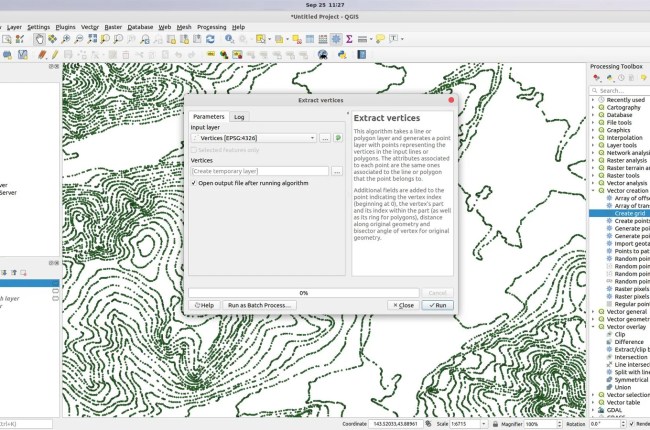Browse output Vertices destination ellipsis button
The image size is (650, 430).
point(337,172)
